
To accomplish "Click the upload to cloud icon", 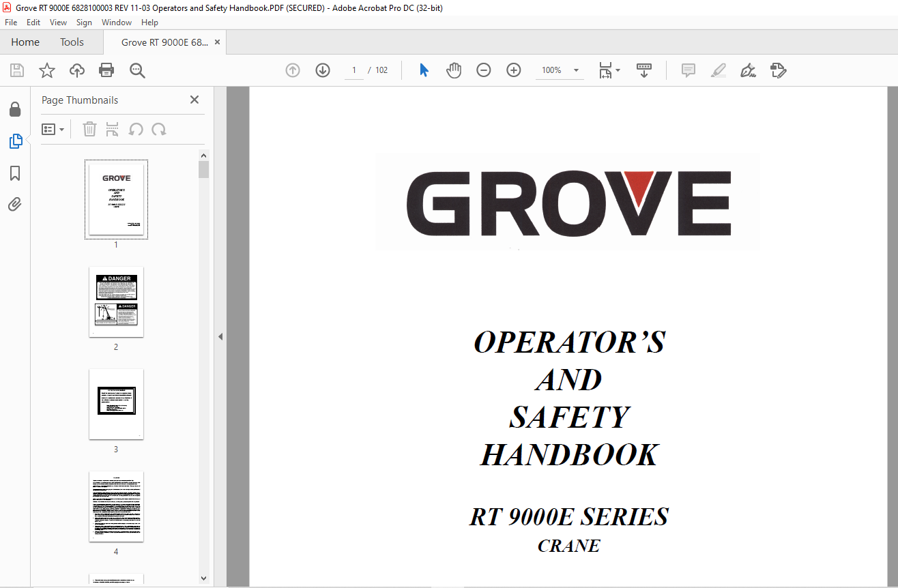I will click(77, 70).
